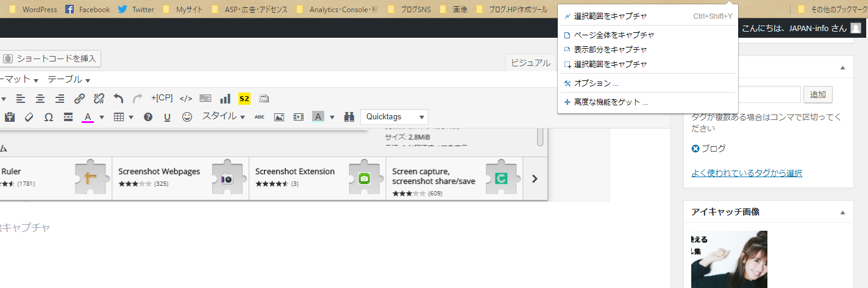Remove the ブログ tag with its X icon
868x288 pixels.
pos(695,149)
